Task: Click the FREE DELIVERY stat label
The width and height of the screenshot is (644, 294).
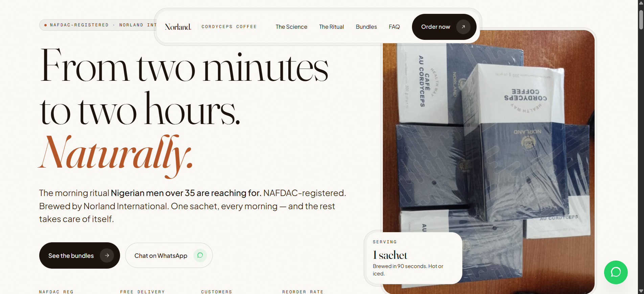Action: (x=142, y=292)
